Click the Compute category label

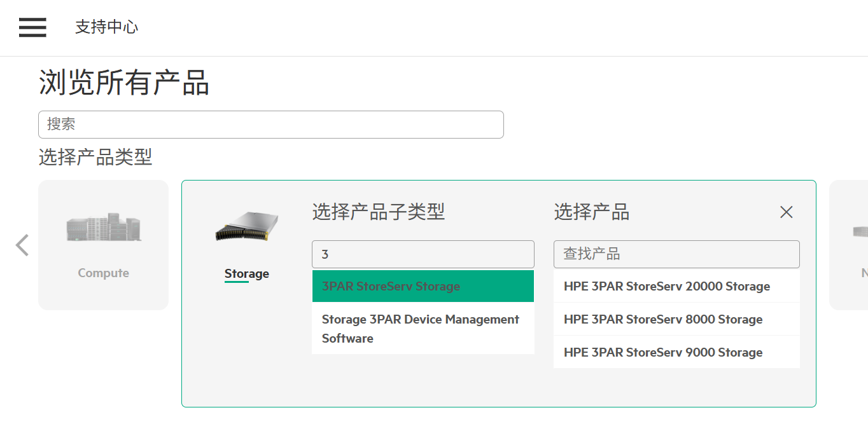pos(103,273)
